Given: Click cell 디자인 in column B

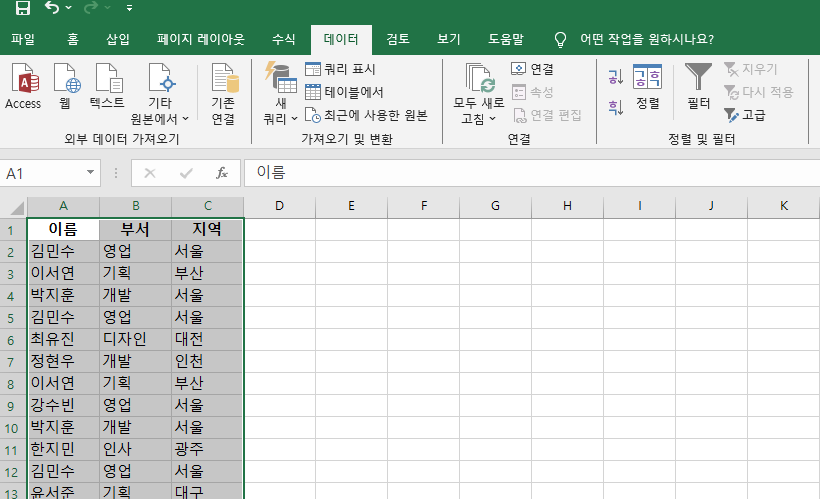Looking at the screenshot, I should click(135, 339).
